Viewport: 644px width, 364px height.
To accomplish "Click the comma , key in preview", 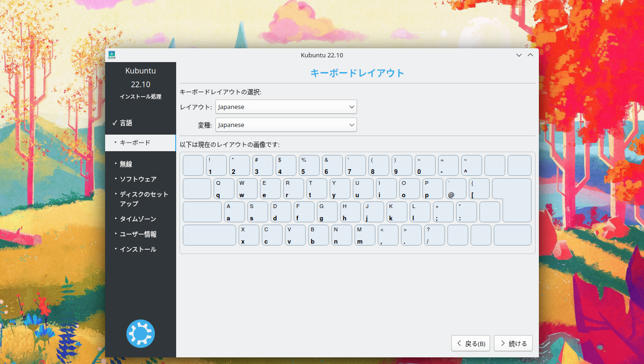I will [x=388, y=235].
